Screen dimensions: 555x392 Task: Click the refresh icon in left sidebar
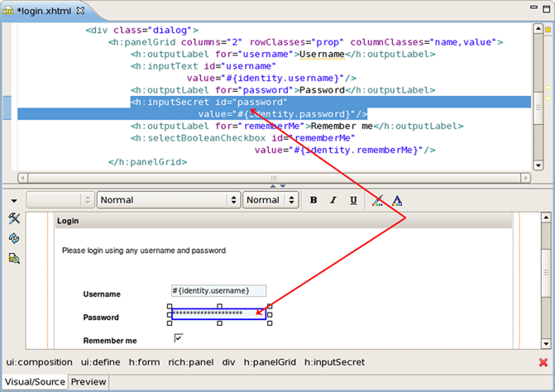click(x=14, y=238)
